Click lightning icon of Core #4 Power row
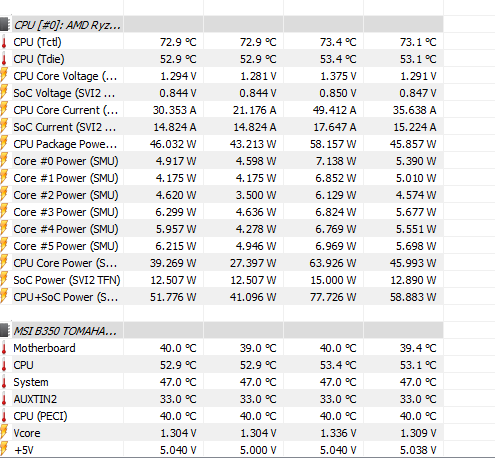The height and width of the screenshot is (458, 495). [x=4, y=228]
